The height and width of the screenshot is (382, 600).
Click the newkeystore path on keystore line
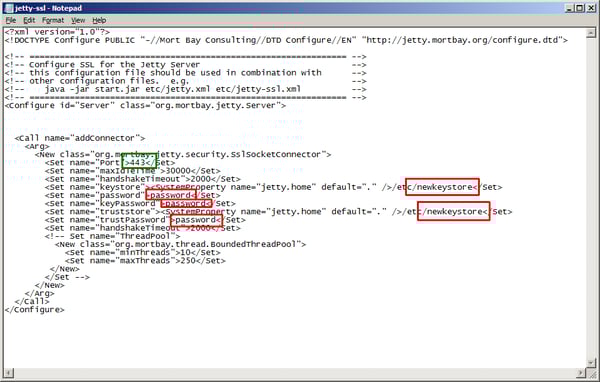coord(442,187)
